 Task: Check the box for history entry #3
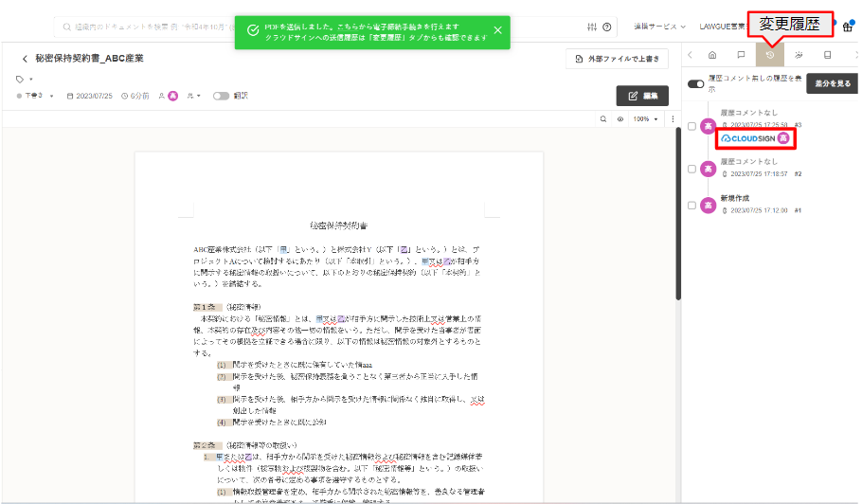pyautogui.click(x=691, y=126)
